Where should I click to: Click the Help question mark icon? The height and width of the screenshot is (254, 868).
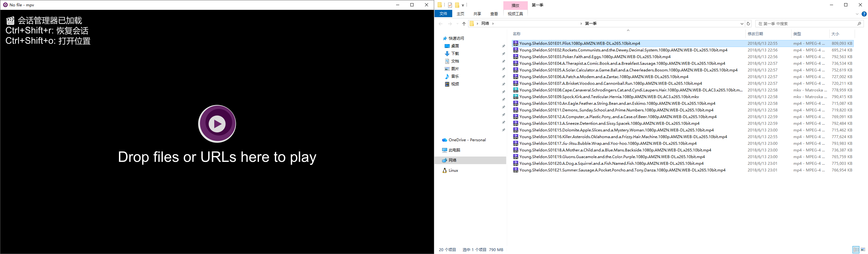click(x=864, y=14)
